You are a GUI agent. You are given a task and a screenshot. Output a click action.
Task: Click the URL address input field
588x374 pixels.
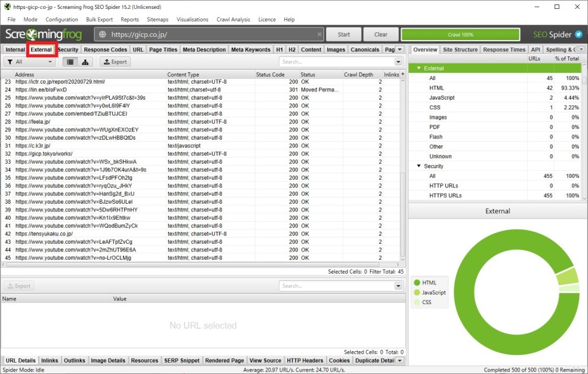209,34
